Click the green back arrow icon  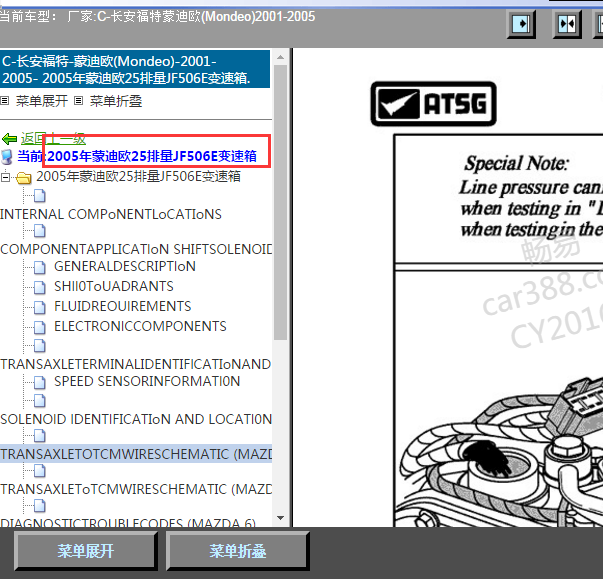pyautogui.click(x=9, y=138)
